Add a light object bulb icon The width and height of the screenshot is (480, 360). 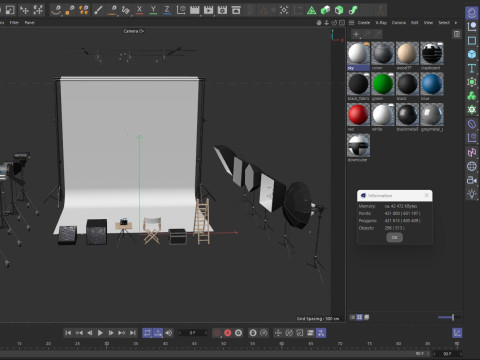point(472,194)
